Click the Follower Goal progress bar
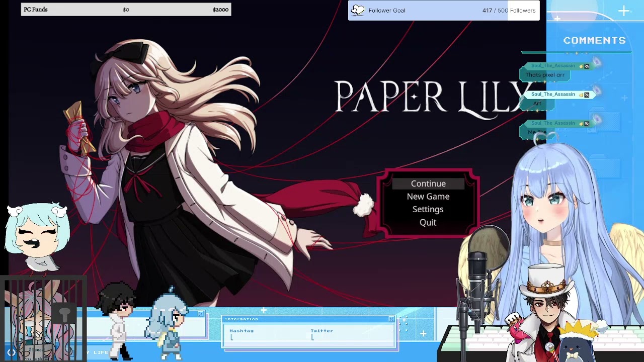The height and width of the screenshot is (362, 644). tap(444, 10)
